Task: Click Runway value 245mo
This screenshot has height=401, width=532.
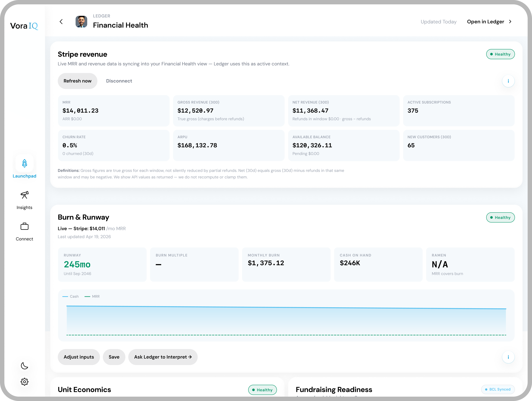Action: (x=77, y=264)
